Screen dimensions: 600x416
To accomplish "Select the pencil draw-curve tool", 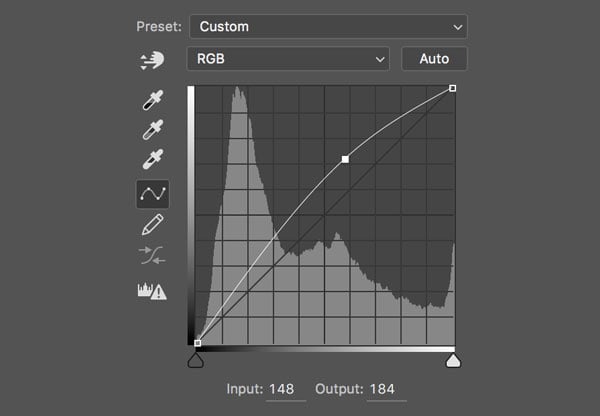I will click(x=153, y=224).
